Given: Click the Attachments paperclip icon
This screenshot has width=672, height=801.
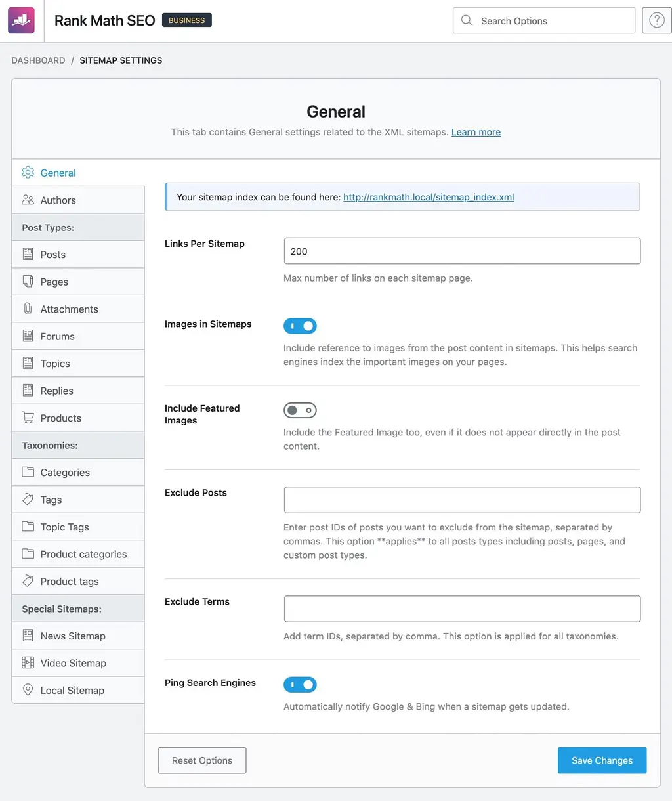Looking at the screenshot, I should pyautogui.click(x=28, y=309).
